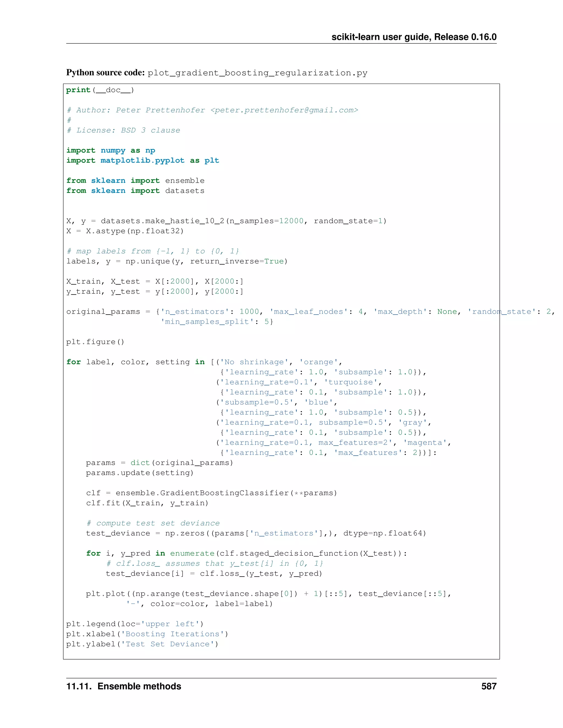The image size is (563, 728).
Task: Click the 'subsample=0.5', 'blue' tuple
Action: click(277, 402)
